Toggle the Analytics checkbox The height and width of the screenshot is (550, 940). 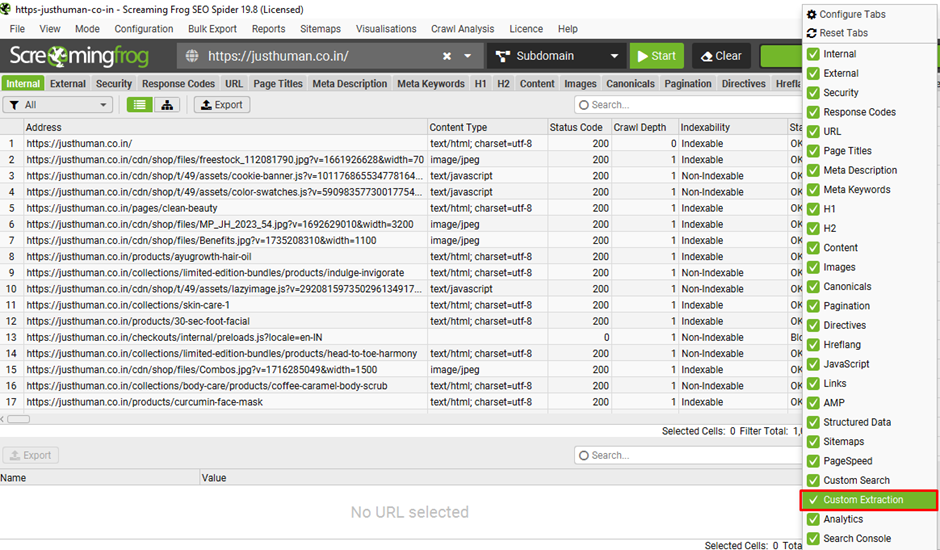[x=814, y=519]
